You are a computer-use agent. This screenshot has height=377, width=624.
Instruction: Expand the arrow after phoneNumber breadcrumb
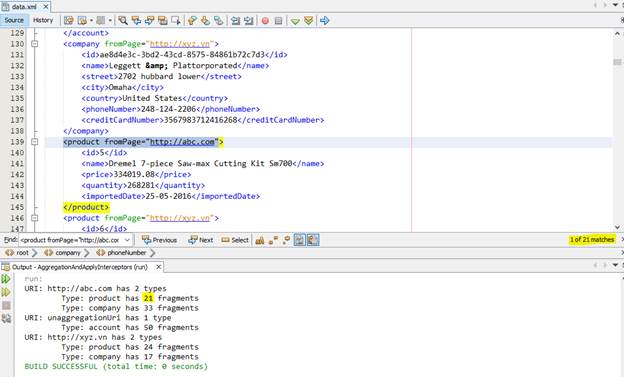[153, 253]
